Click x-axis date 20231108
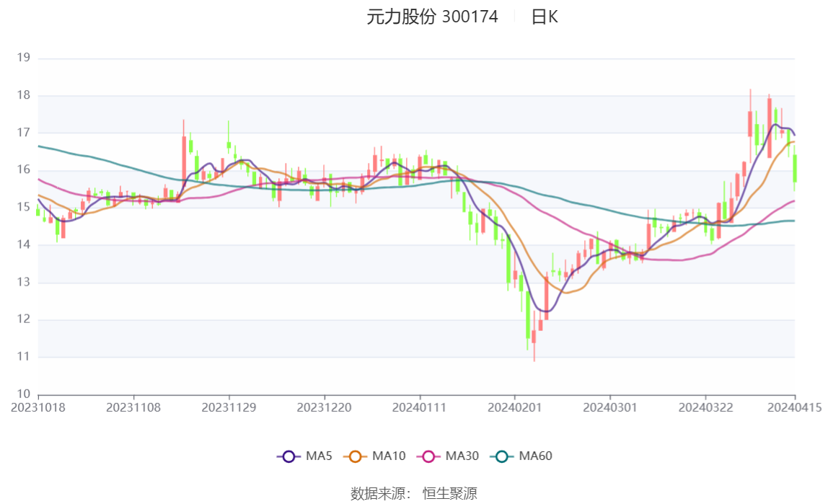The height and width of the screenshot is (504, 828). click(x=133, y=408)
